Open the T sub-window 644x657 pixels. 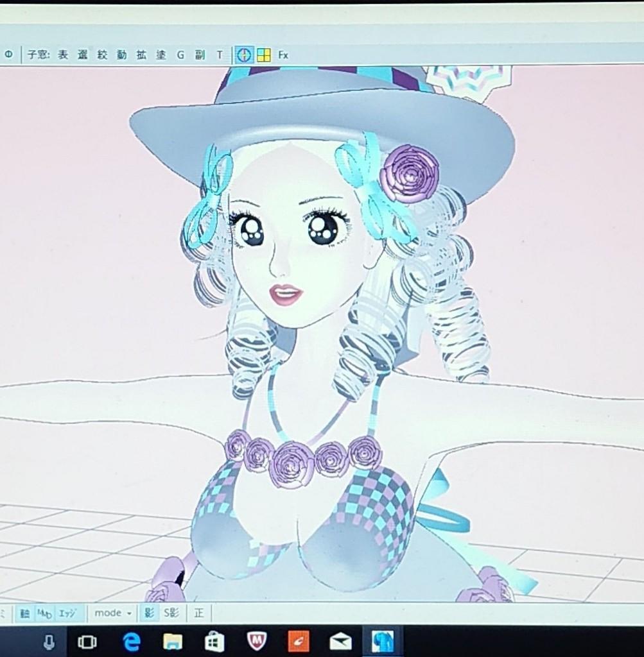tap(220, 55)
